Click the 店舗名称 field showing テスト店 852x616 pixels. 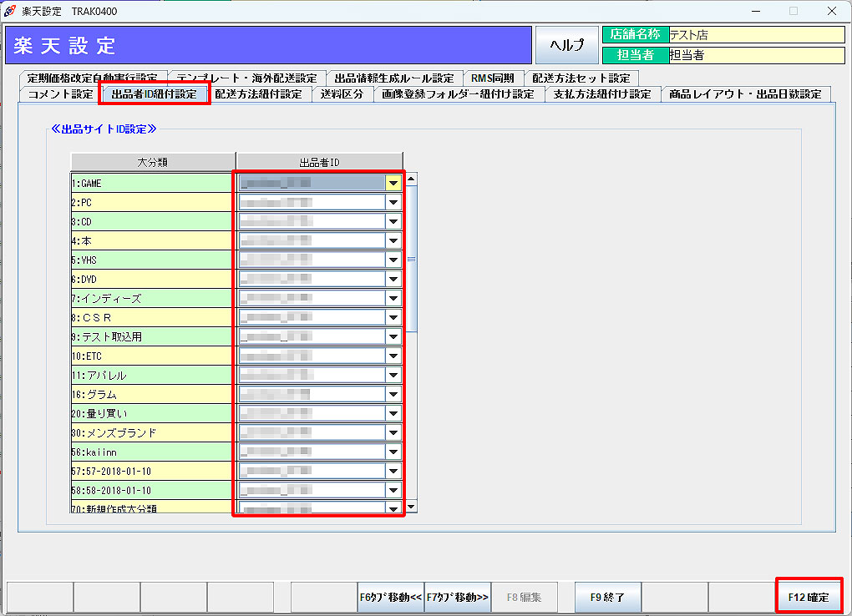tap(756, 35)
